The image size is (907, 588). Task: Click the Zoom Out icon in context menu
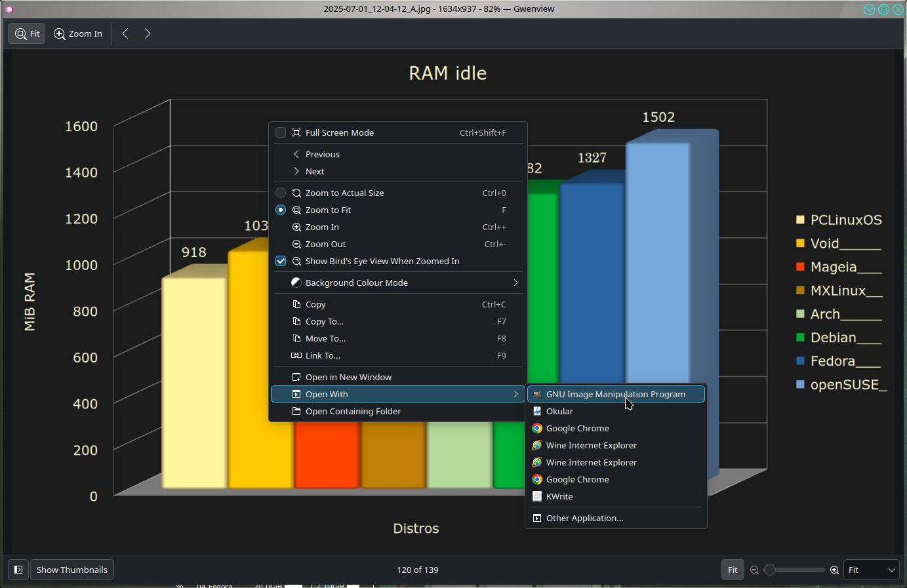(296, 244)
